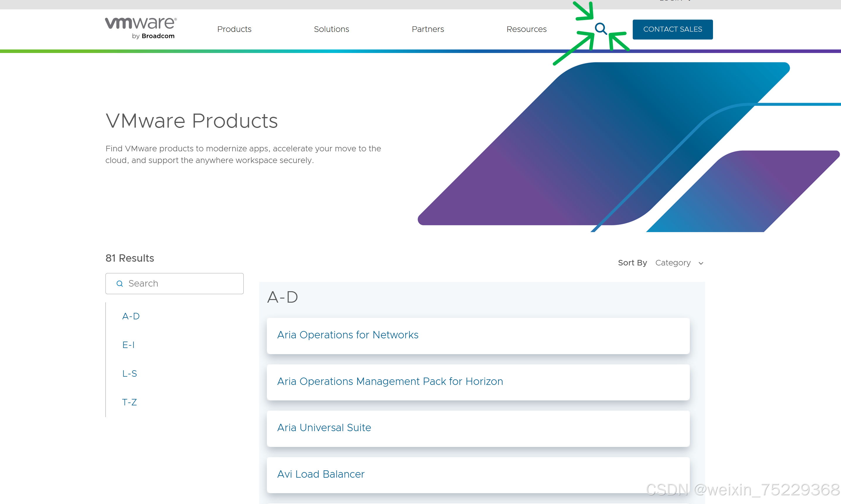Jump to the E-I section link
This screenshot has width=841, height=504.
(128, 345)
